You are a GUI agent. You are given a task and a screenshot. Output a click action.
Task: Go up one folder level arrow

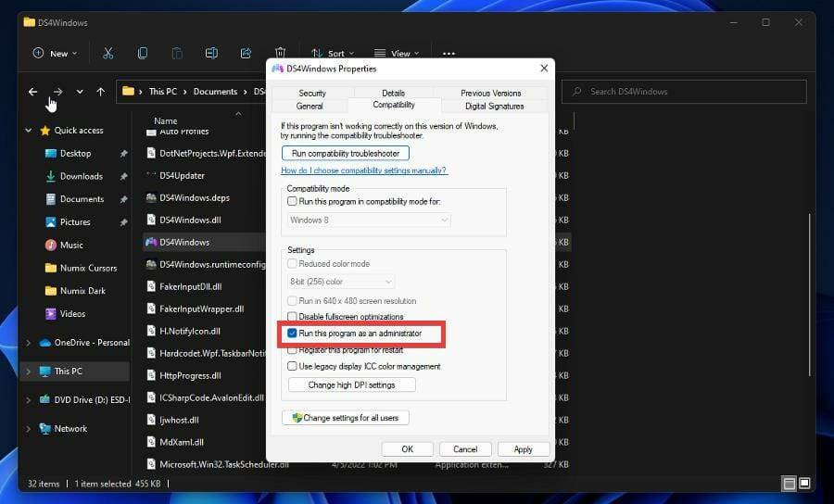(100, 92)
